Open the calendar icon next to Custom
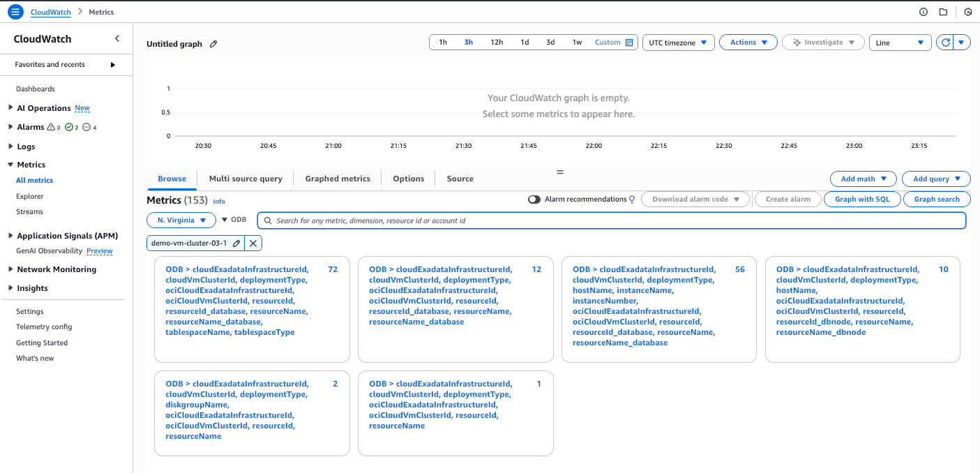This screenshot has width=980, height=473. (x=628, y=42)
